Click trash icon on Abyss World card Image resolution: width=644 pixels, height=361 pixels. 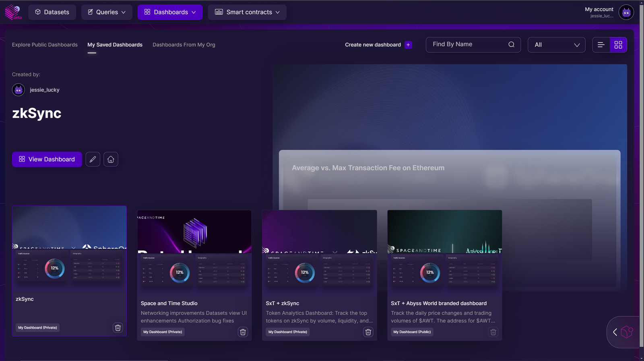[x=493, y=332]
